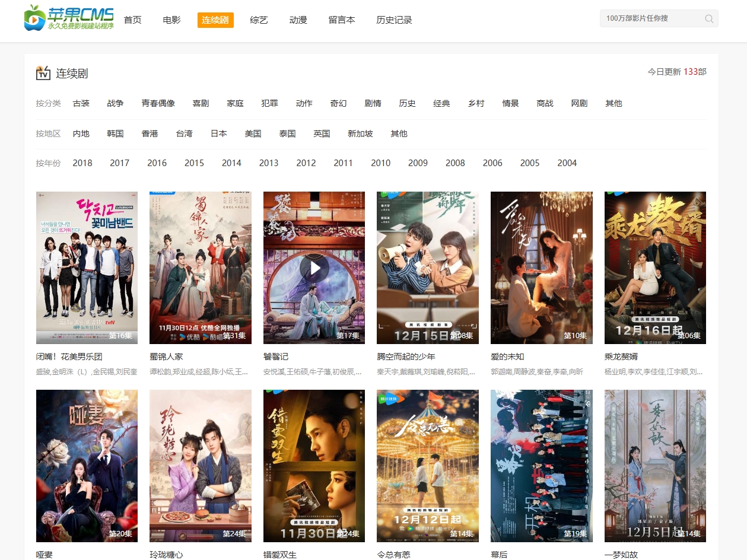Screen dimensions: 747x560
Task: Filter by year 2015
Action: 195,163
